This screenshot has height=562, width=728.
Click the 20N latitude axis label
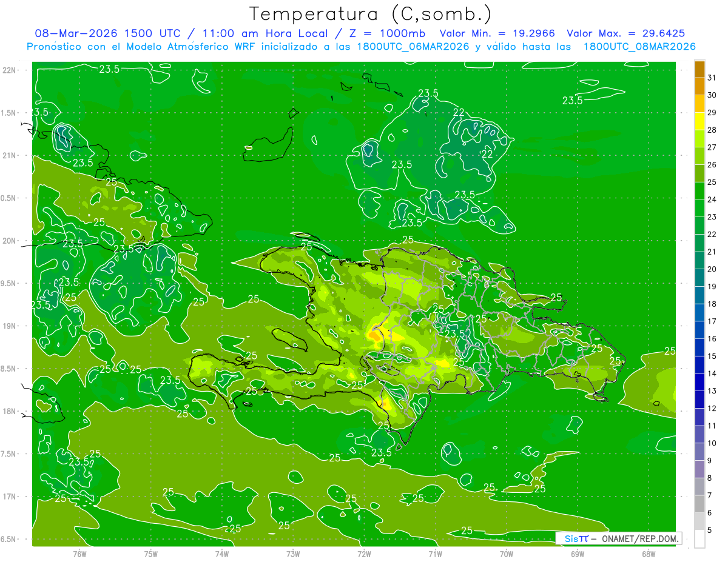9,241
